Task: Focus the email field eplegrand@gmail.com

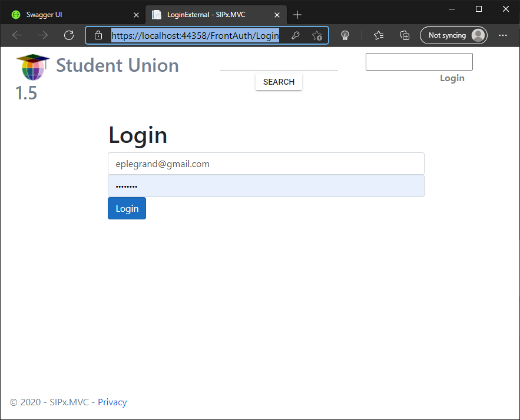Action: pyautogui.click(x=266, y=164)
